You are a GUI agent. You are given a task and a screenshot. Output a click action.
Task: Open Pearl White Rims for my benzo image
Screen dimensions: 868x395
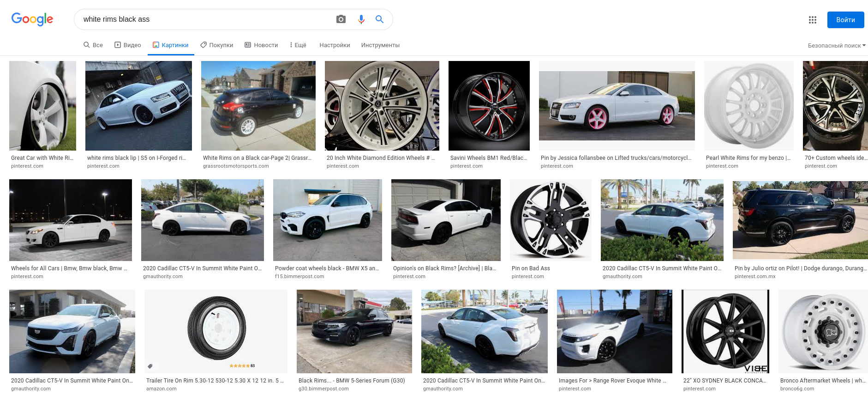749,106
